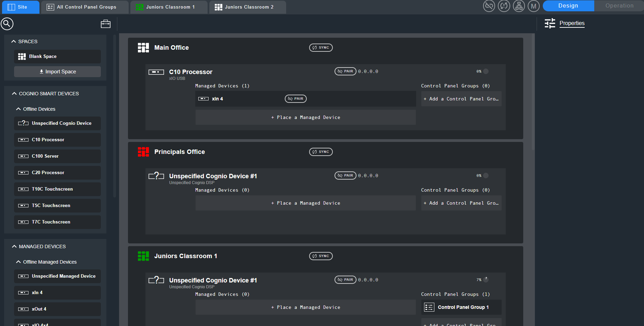
Task: Toggle PAIR for Principals Office device
Action: [x=346, y=176]
